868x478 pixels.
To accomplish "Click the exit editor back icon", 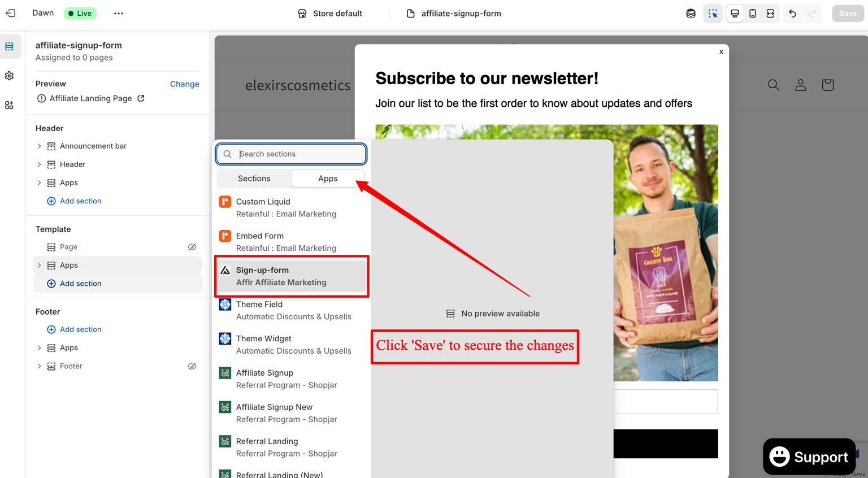I will point(11,13).
